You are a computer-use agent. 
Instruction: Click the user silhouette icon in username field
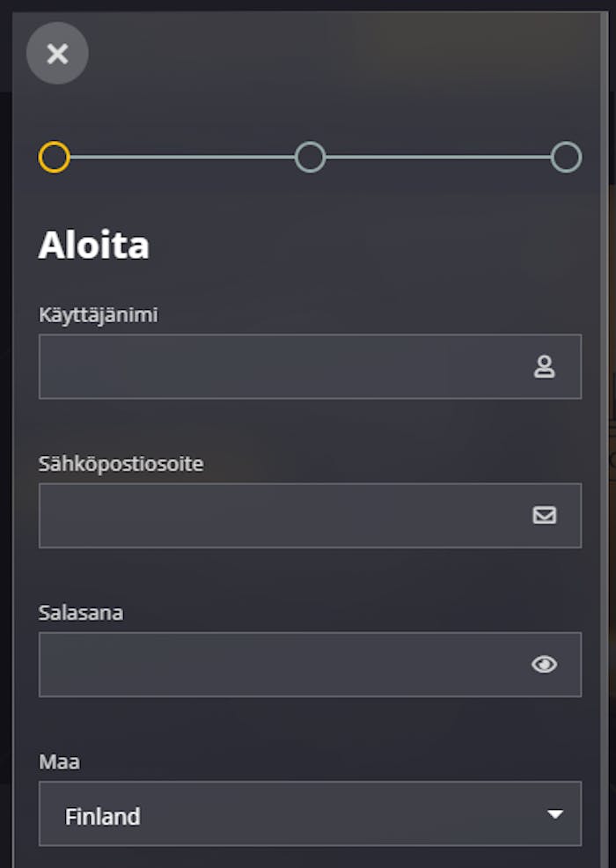pyautogui.click(x=546, y=367)
